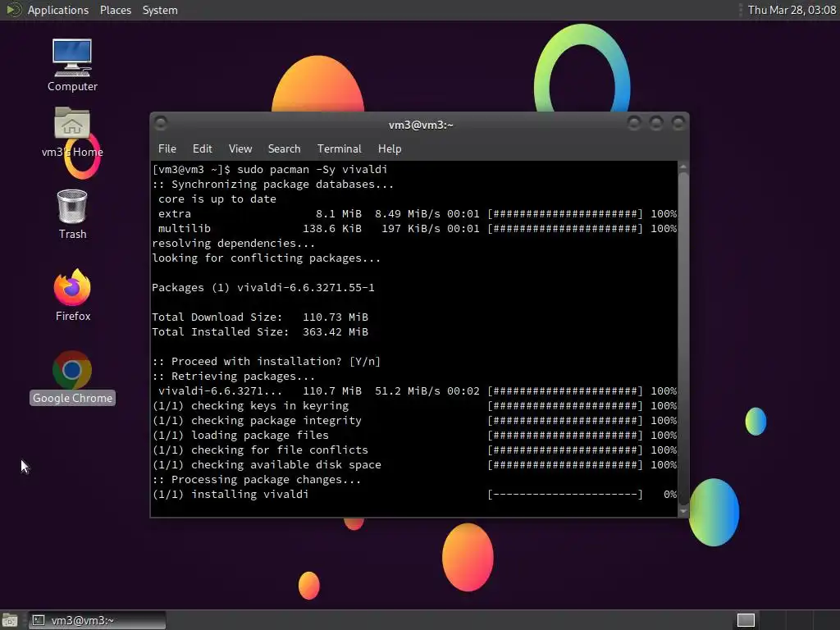This screenshot has width=840, height=630.
Task: Launch Firefox from the desktop
Action: 72,295
